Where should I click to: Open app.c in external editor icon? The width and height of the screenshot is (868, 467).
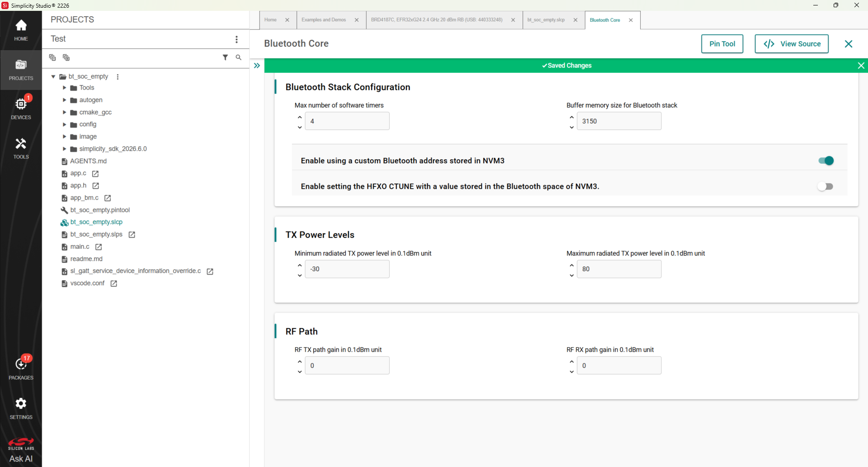point(95,174)
